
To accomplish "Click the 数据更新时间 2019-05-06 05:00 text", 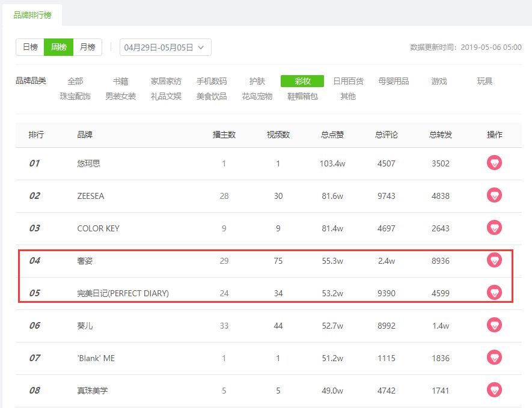I will (465, 47).
